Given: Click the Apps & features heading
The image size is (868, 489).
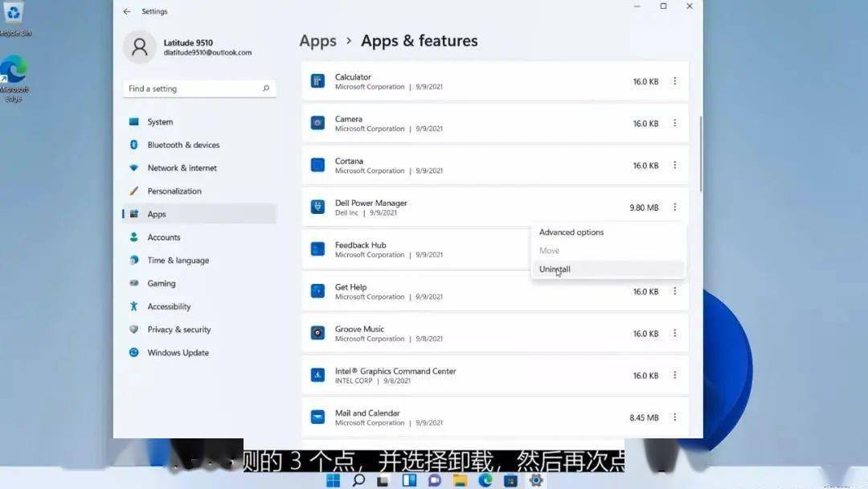Looking at the screenshot, I should pos(419,41).
